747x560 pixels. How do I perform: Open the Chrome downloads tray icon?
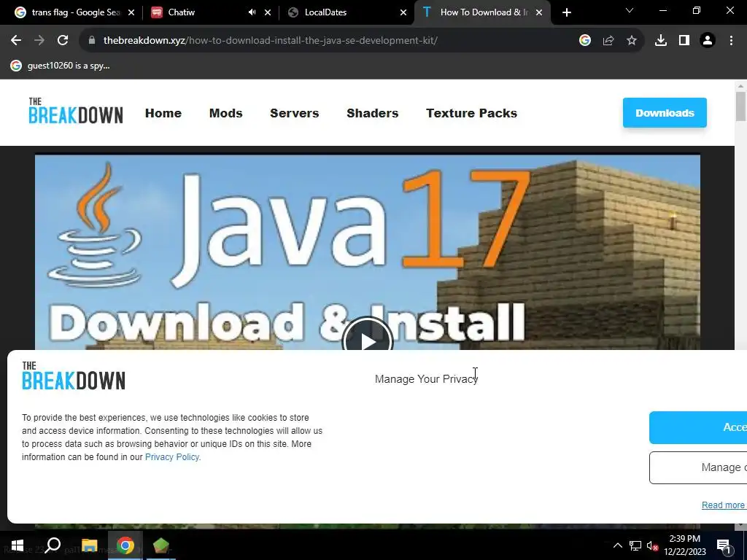pos(661,41)
